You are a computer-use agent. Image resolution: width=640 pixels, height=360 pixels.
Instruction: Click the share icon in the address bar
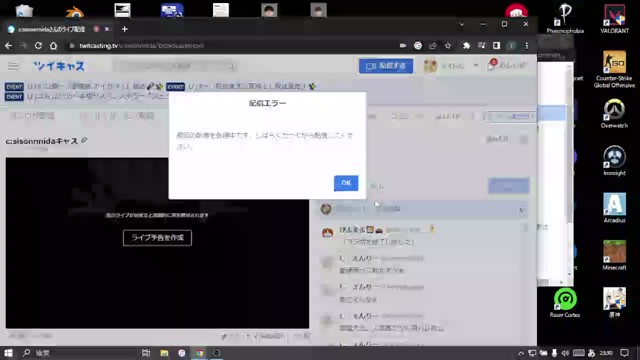(x=433, y=46)
